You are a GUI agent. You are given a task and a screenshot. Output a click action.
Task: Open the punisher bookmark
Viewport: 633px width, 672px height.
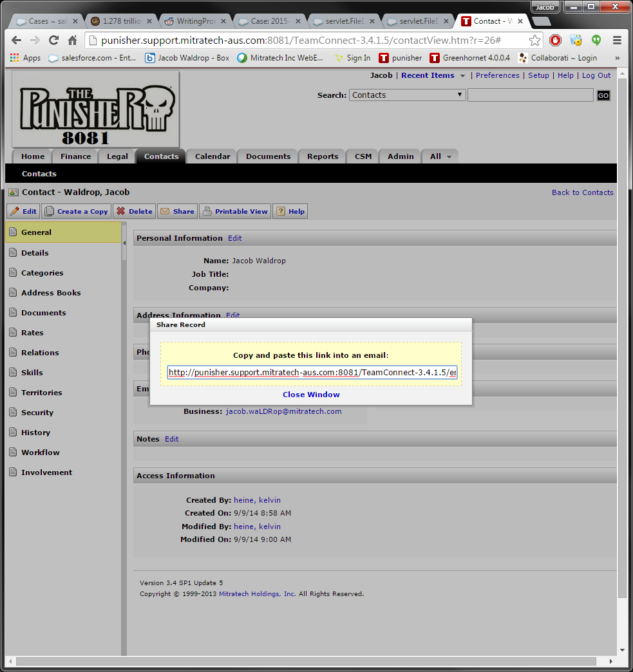coord(401,58)
